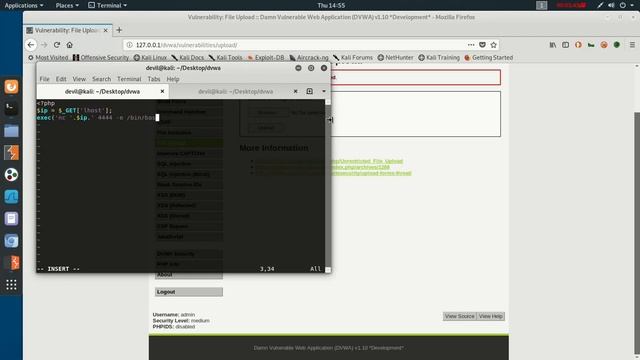
Task: Open Kali Docs bookmark
Action: coord(188,58)
